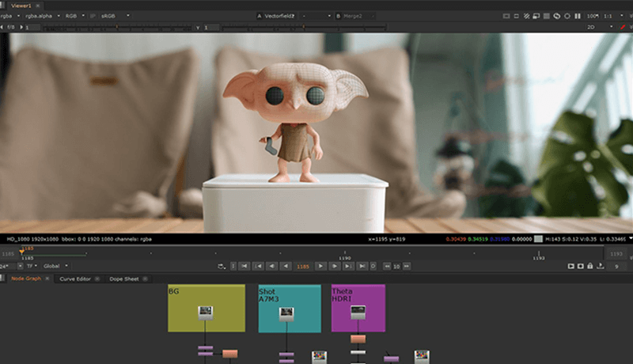Image resolution: width=633 pixels, height=364 pixels.
Task: Open the rgba channel set dropdown
Action: (10, 16)
